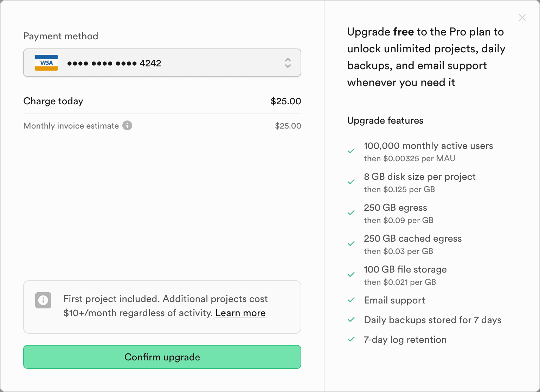Click the checkmark beside Email support

pos(351,300)
